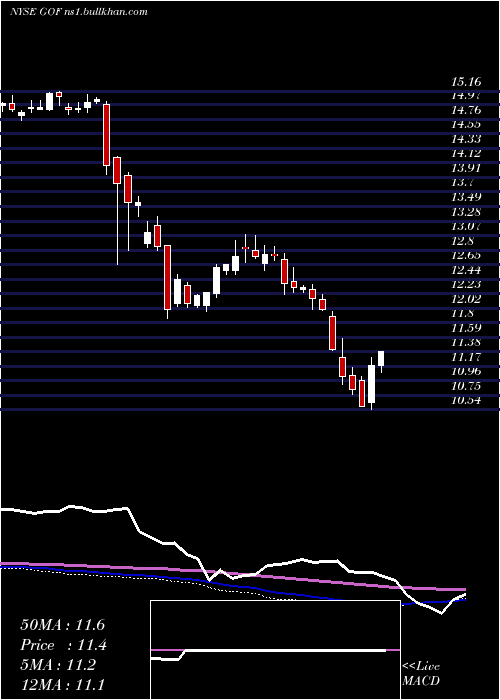Select the 14.76 price axis label
The height and width of the screenshot is (700, 500).
pyautogui.click(x=466, y=110)
